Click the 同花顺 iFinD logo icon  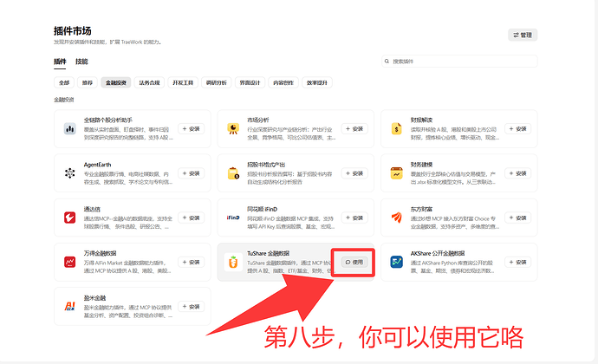point(233,218)
